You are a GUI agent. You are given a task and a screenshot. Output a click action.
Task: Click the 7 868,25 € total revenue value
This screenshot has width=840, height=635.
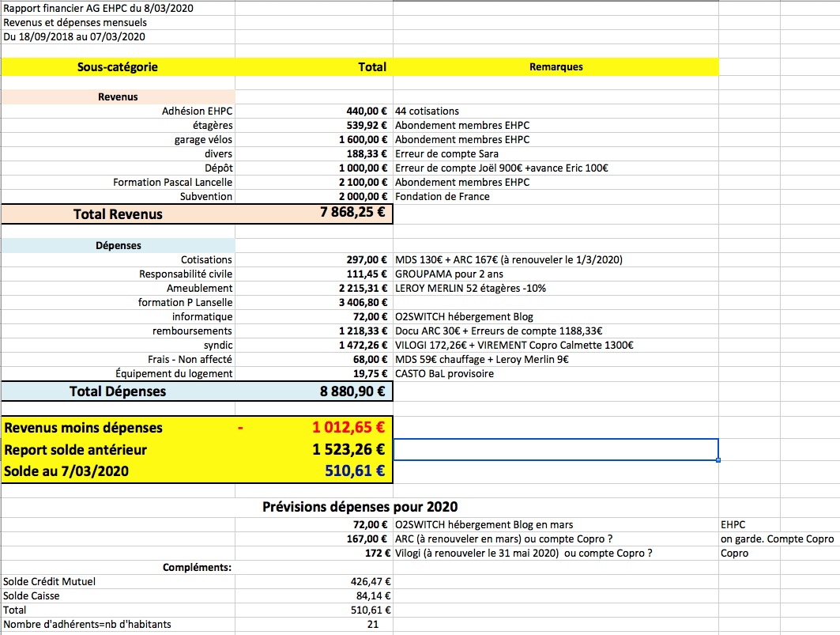(x=351, y=214)
